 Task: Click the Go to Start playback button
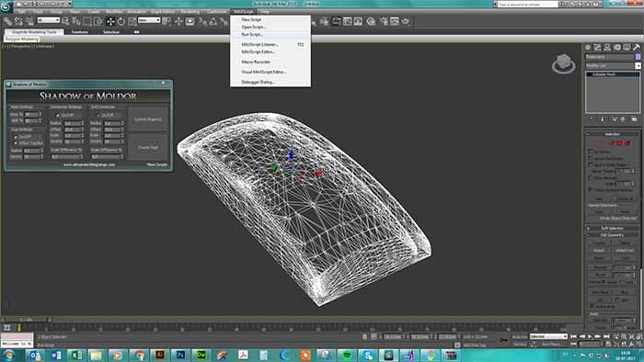coord(574,336)
